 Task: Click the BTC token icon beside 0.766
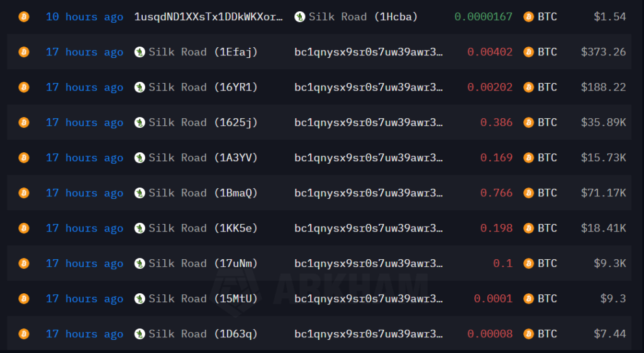click(528, 193)
